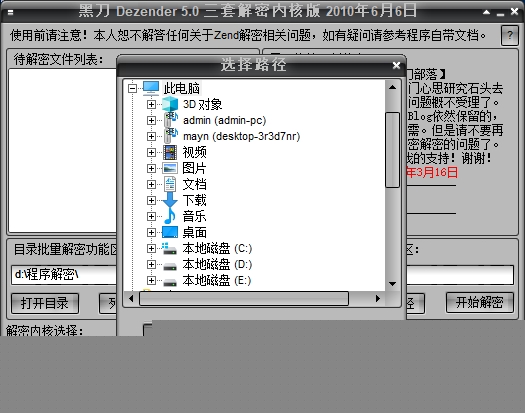Expand the mayn (desktop-3r3d7nr) node
The width and height of the screenshot is (525, 413).
151,136
